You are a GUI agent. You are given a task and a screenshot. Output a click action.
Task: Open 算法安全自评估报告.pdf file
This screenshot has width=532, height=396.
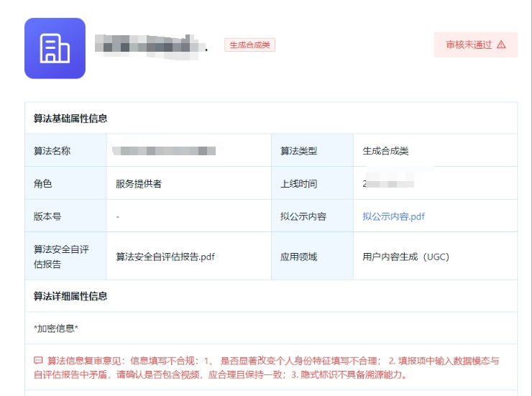click(165, 257)
